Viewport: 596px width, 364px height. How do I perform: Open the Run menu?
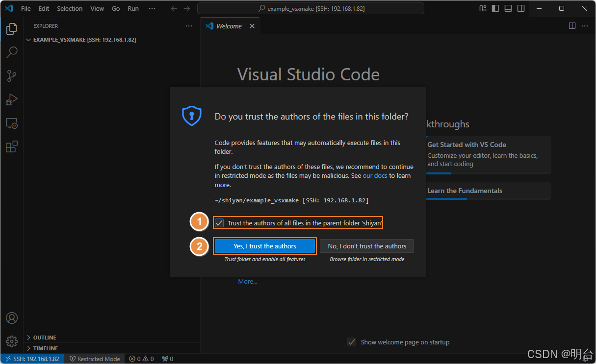tap(133, 8)
